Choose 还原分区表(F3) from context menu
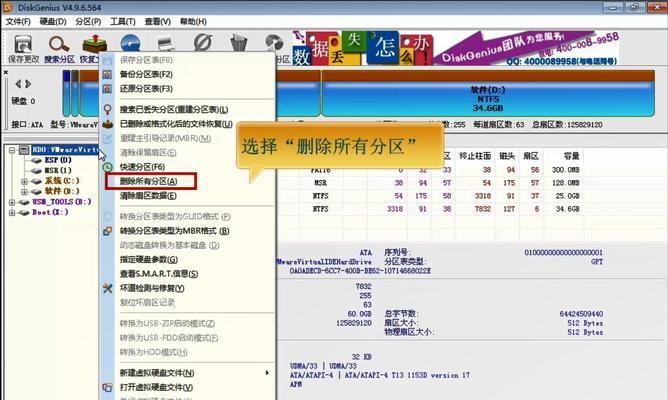 pyautogui.click(x=146, y=89)
